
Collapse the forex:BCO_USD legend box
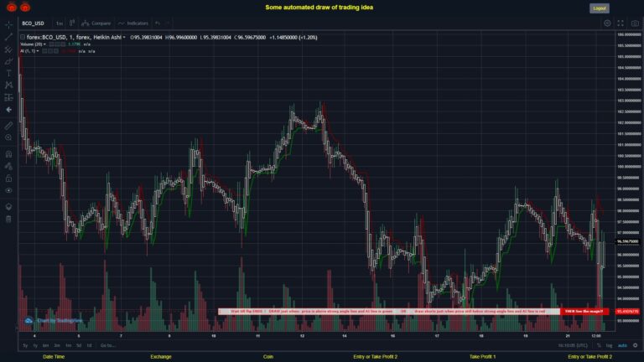pos(23,37)
